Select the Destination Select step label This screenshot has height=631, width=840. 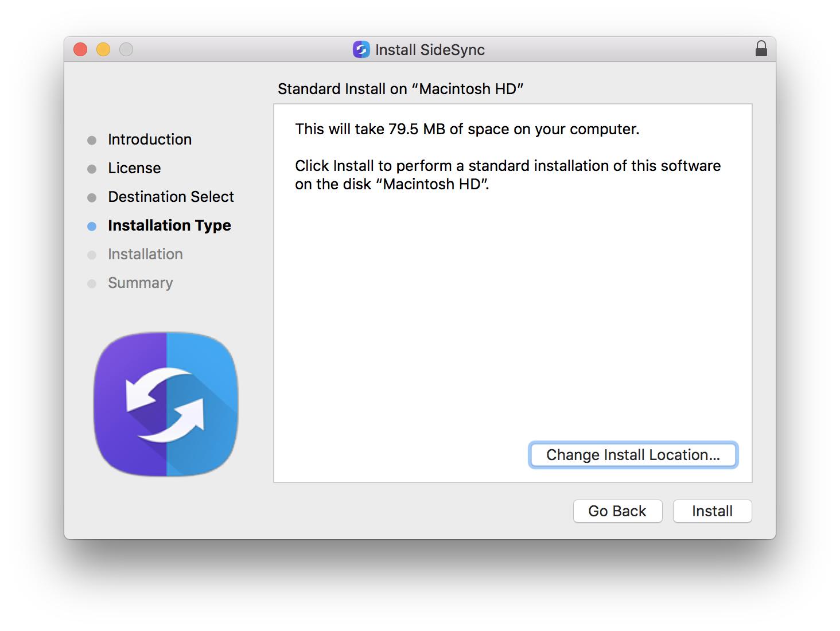170,197
